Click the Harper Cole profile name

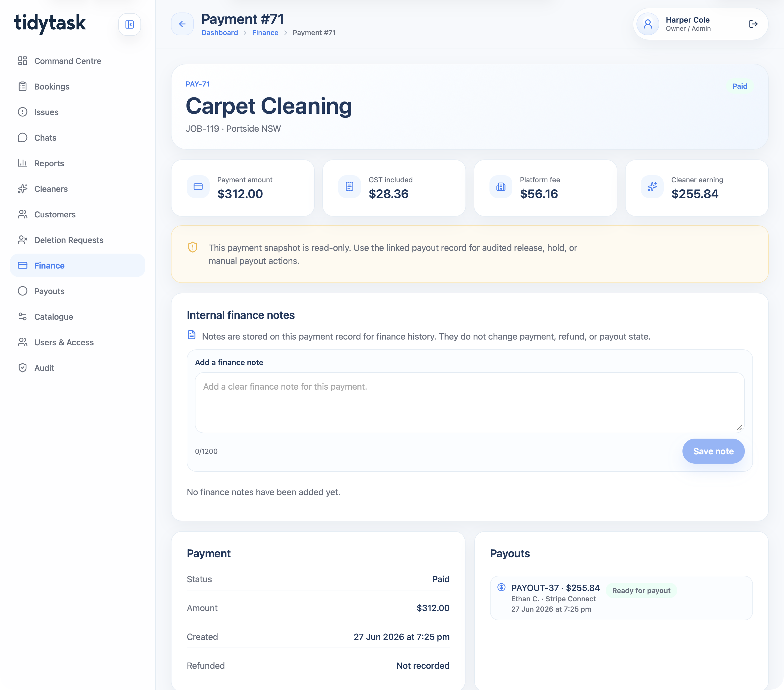[x=687, y=20]
